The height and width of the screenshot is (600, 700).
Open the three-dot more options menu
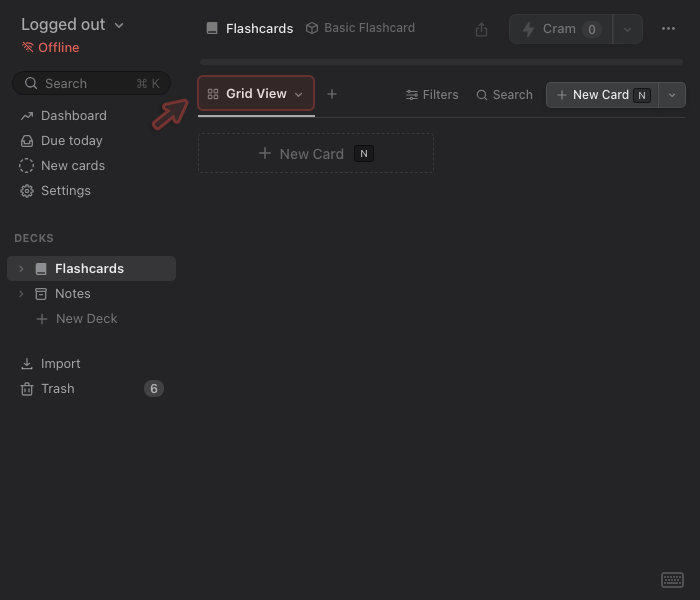click(x=669, y=29)
